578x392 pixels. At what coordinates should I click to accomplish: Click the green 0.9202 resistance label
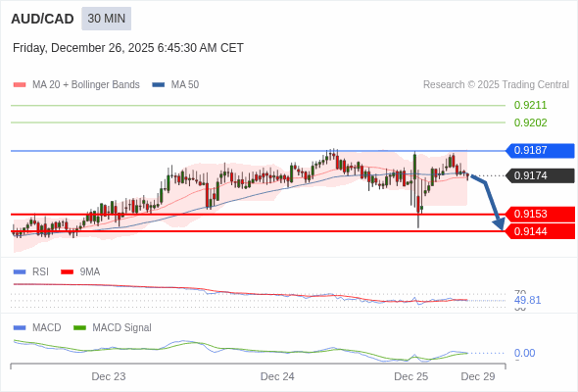(530, 122)
